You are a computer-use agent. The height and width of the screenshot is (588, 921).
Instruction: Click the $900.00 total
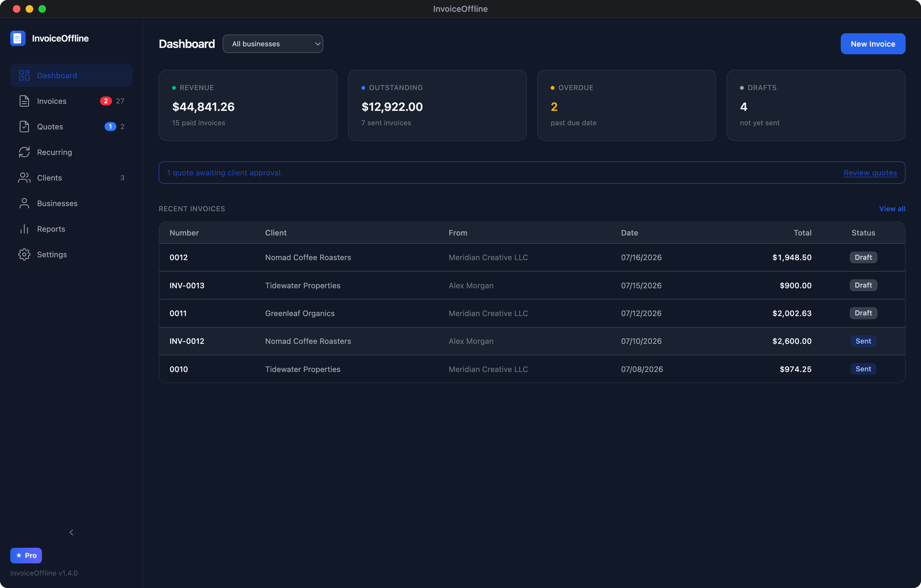click(x=796, y=285)
